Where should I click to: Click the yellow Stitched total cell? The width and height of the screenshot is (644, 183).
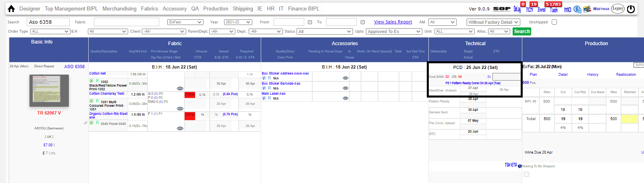[629, 119]
